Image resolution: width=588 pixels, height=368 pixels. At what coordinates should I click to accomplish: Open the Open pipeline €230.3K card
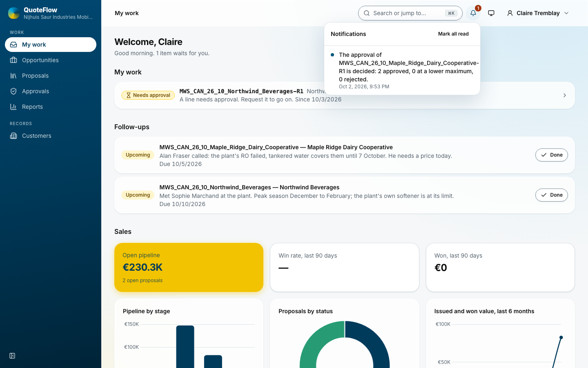[x=189, y=267]
